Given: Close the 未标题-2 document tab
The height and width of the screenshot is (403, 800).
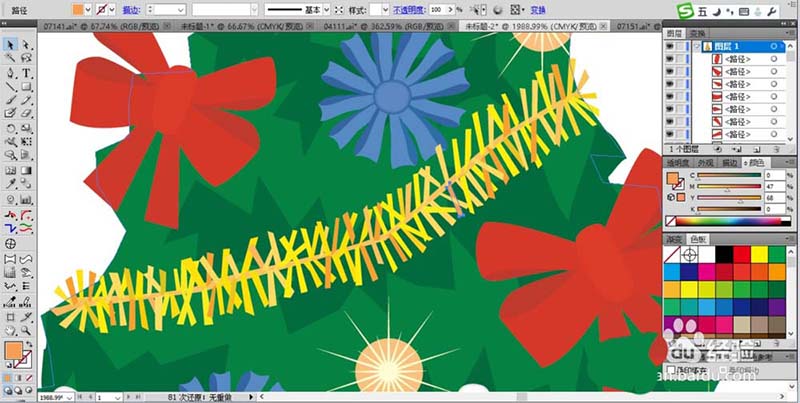Looking at the screenshot, I should [604, 26].
